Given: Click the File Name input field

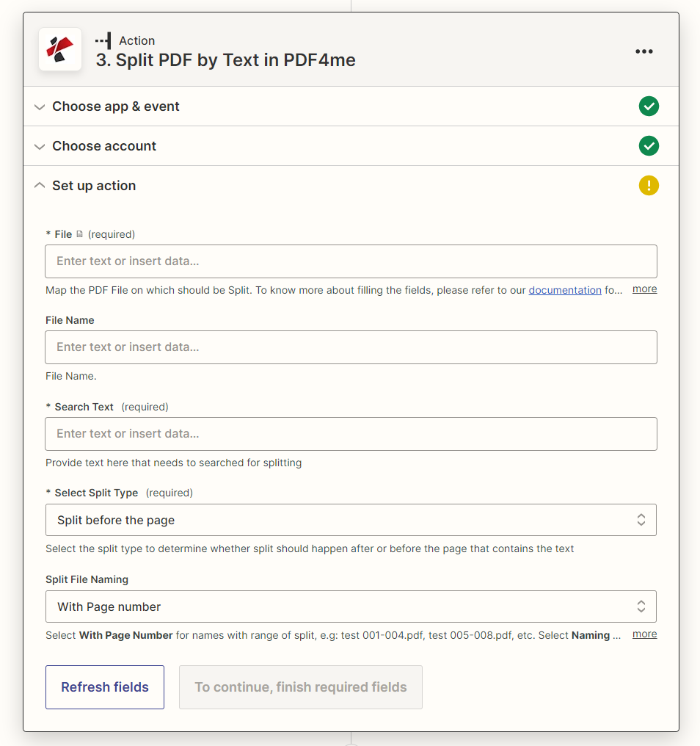Looking at the screenshot, I should 351,347.
